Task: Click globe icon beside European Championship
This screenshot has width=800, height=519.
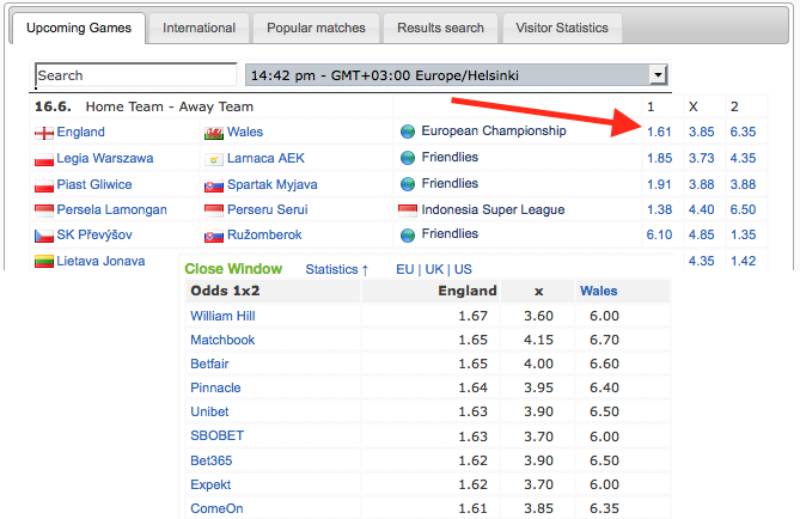Action: (x=407, y=132)
